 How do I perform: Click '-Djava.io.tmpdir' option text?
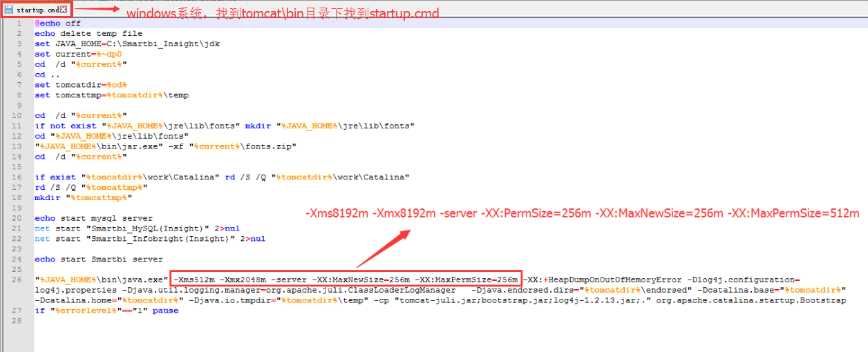pyautogui.click(x=230, y=300)
